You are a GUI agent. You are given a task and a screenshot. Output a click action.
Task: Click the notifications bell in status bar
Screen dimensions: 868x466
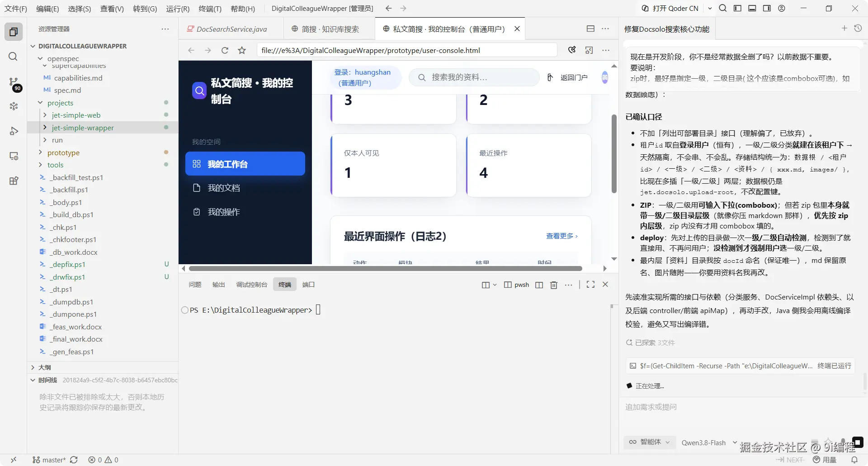pos(854,460)
